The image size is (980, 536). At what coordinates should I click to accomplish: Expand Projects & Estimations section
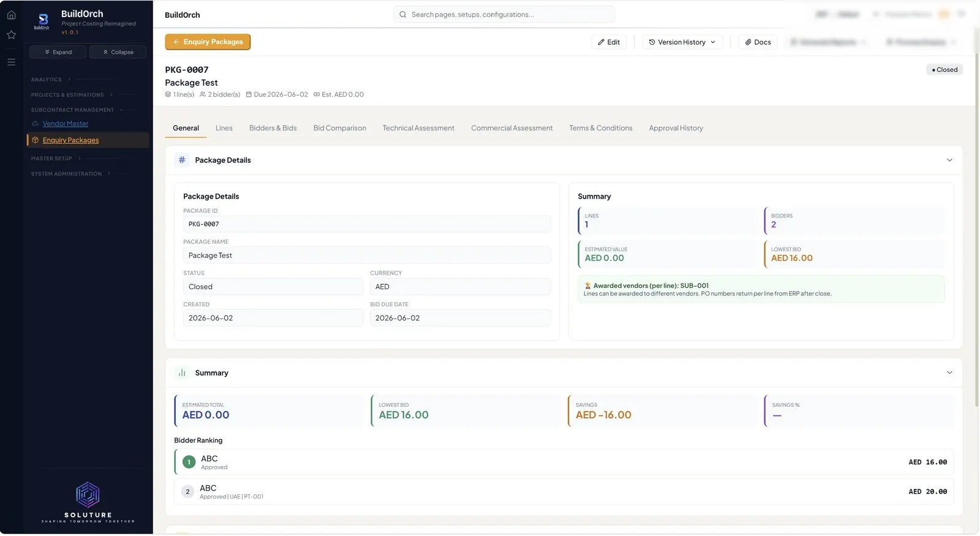(72, 95)
